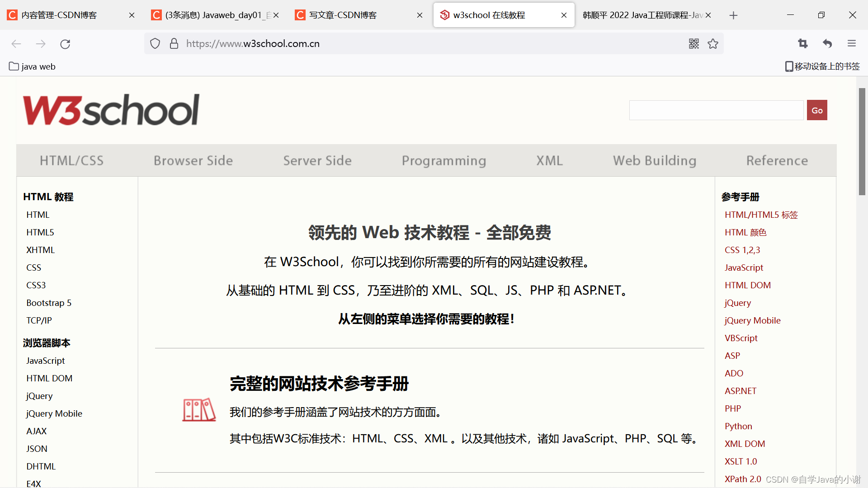868x488 pixels.
Task: Reload the w3school page
Action: click(65, 44)
